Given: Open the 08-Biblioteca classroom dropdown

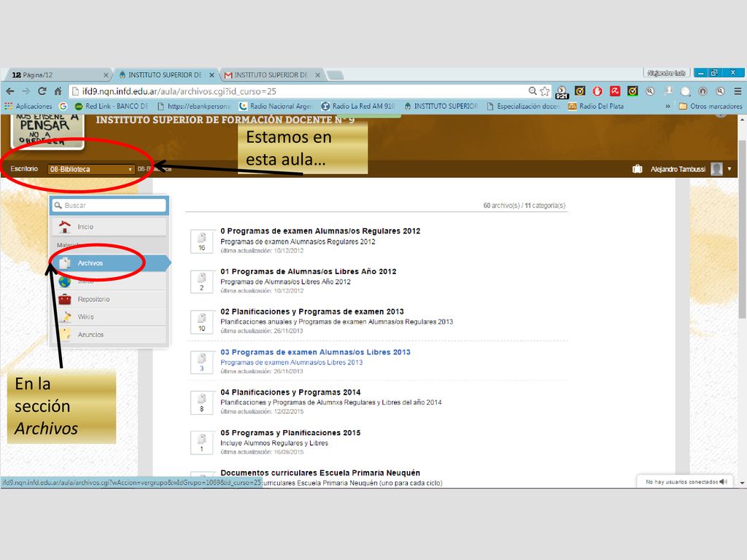Looking at the screenshot, I should 90,169.
